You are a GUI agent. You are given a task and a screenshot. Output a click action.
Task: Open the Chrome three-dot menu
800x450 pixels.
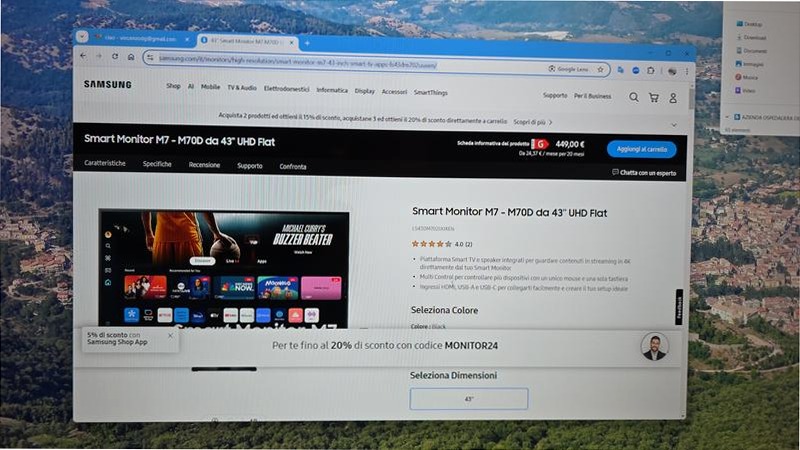click(687, 71)
